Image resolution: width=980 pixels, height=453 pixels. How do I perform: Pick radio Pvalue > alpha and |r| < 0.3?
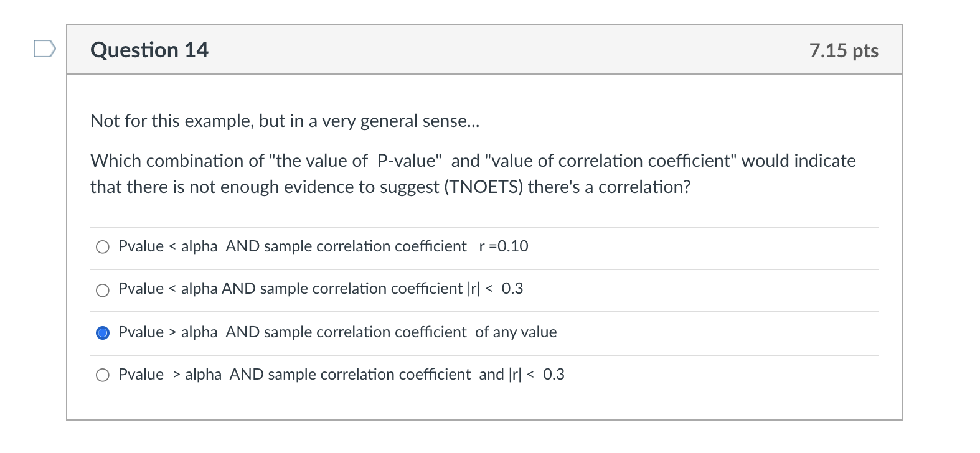pos(103,375)
